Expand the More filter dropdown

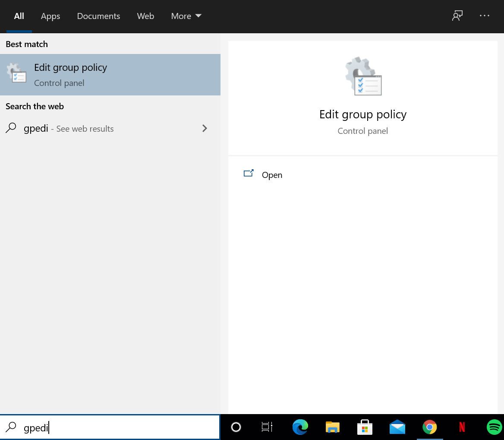tap(186, 16)
